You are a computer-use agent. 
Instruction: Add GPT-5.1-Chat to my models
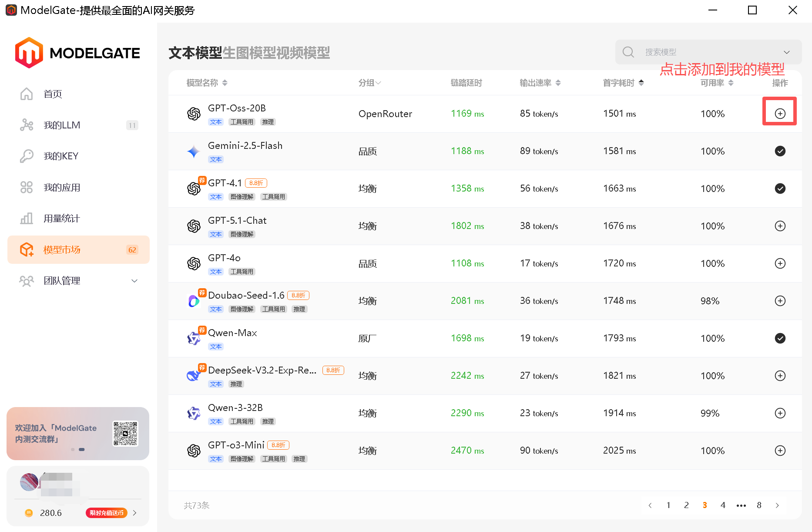click(x=780, y=226)
